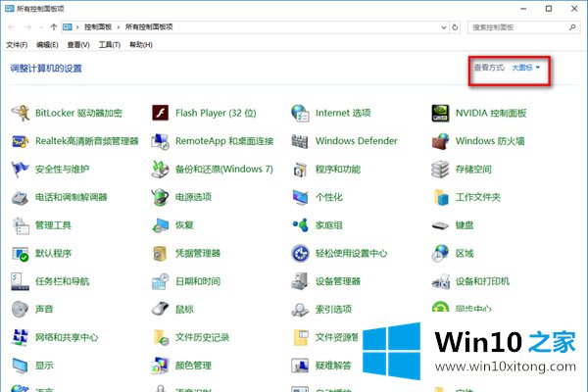
Task: Open Internet 选项 globe icon
Action: pos(300,113)
